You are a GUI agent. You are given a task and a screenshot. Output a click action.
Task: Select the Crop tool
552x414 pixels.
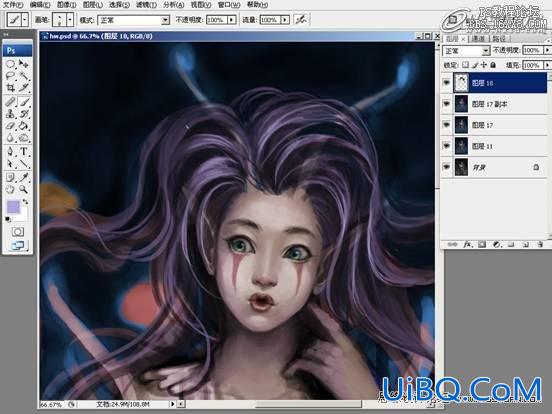coord(11,87)
